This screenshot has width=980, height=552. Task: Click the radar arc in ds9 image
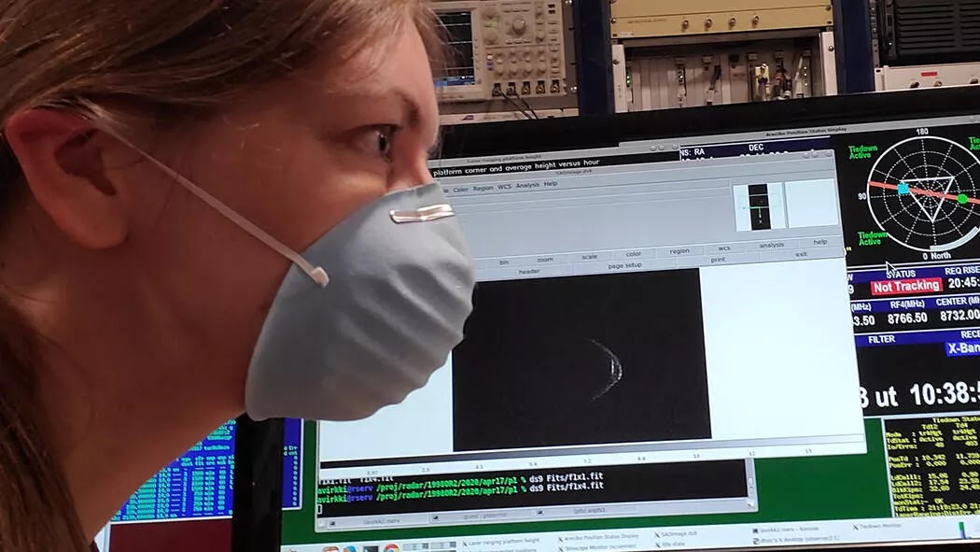tap(609, 368)
